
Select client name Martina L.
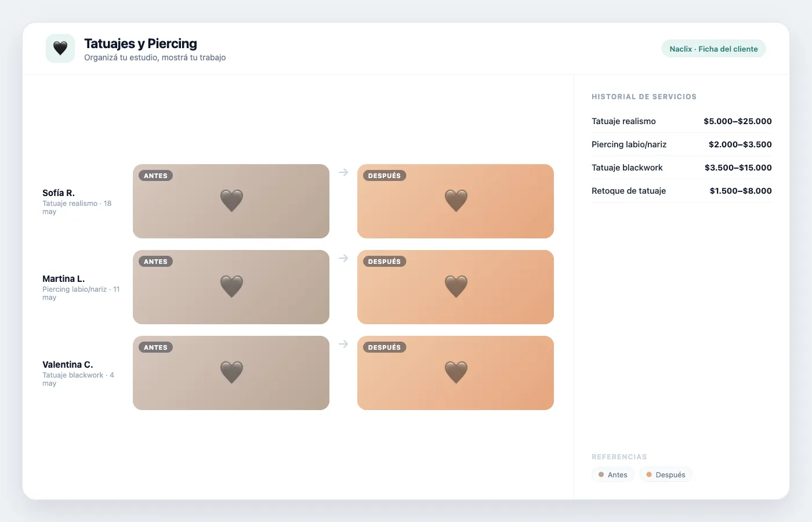pyautogui.click(x=63, y=278)
